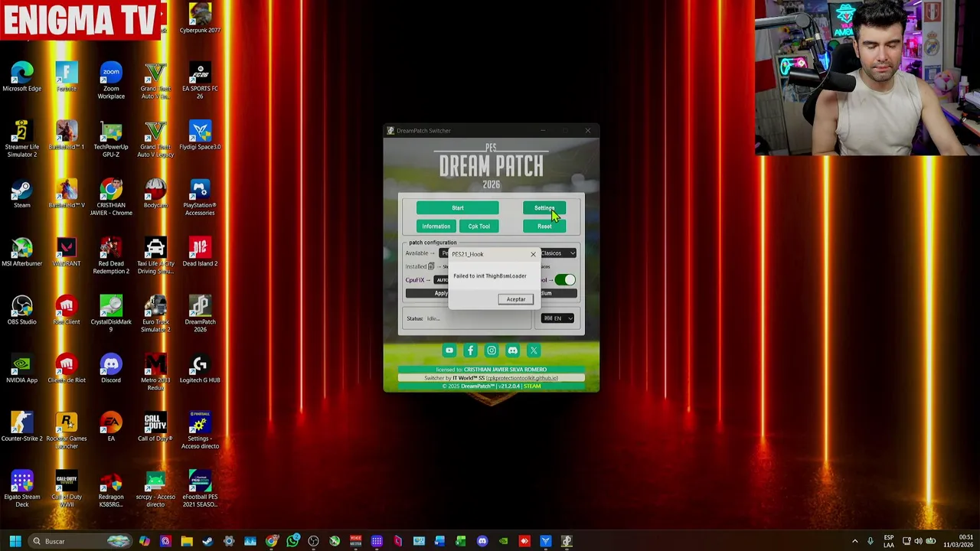Open Bodycam desktop shortcut
The height and width of the screenshot is (551, 980).
[x=155, y=194]
